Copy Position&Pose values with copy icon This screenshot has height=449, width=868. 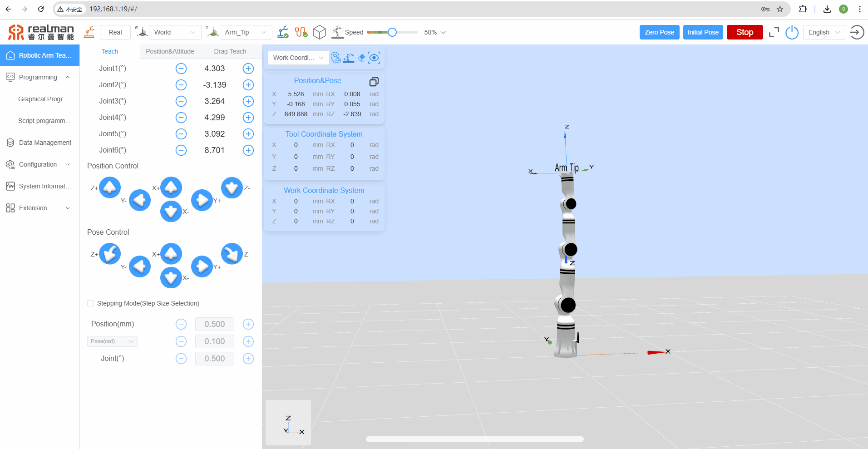[374, 82]
